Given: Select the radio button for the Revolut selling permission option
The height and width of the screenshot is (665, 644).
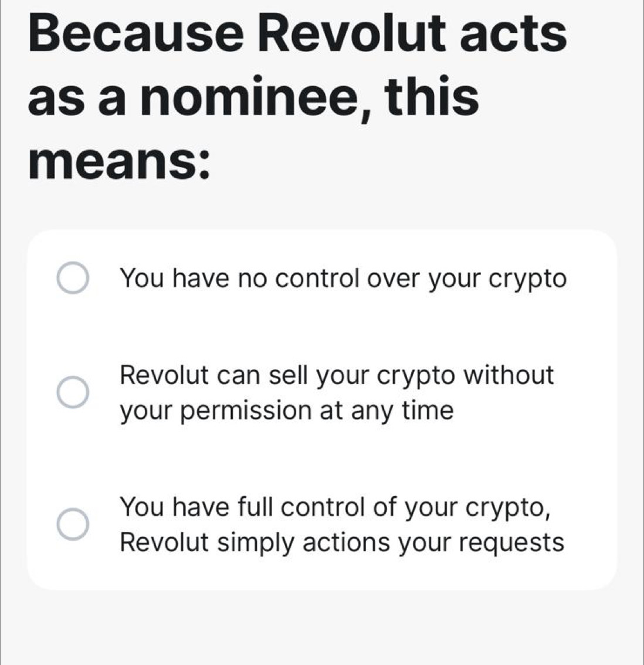Looking at the screenshot, I should tap(73, 392).
